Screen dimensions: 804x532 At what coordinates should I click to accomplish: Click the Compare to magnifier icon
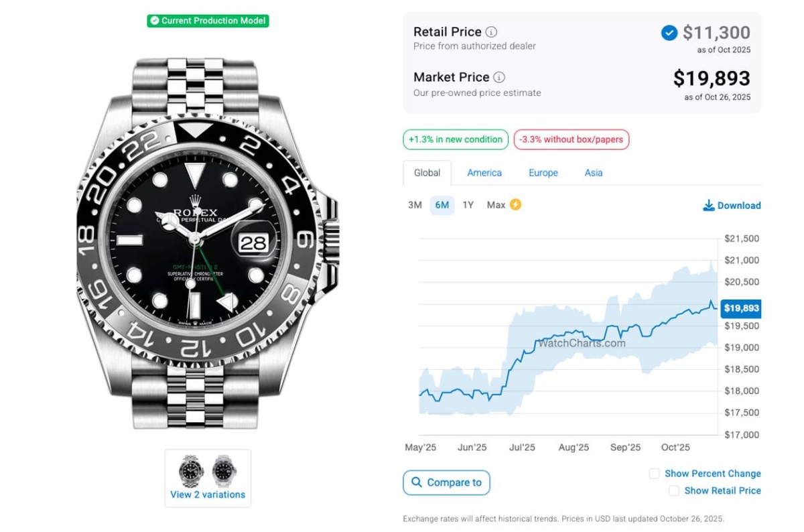pyautogui.click(x=417, y=482)
